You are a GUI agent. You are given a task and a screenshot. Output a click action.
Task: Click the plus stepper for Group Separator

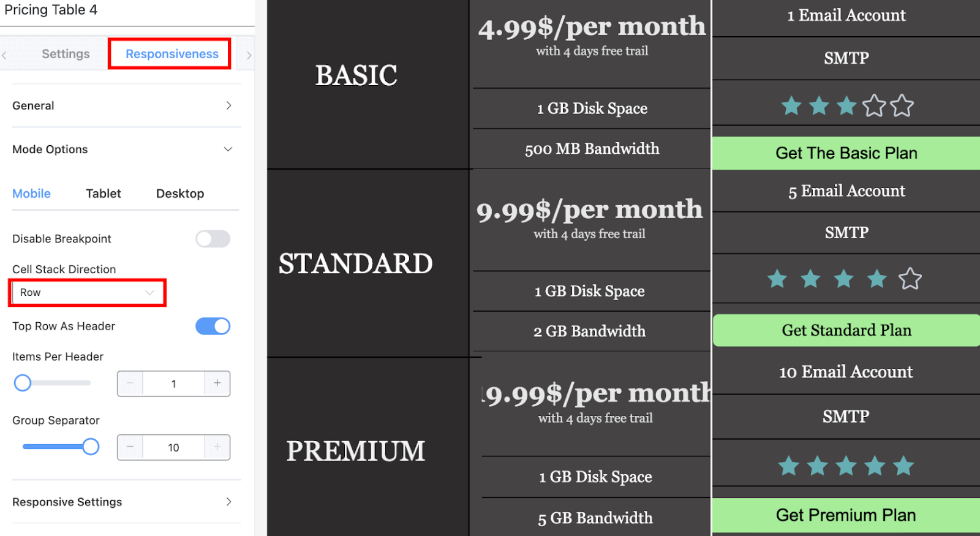coord(217,447)
